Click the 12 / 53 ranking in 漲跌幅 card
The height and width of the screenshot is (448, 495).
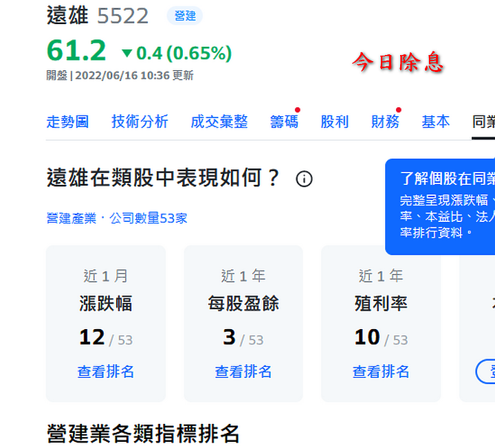tap(106, 337)
